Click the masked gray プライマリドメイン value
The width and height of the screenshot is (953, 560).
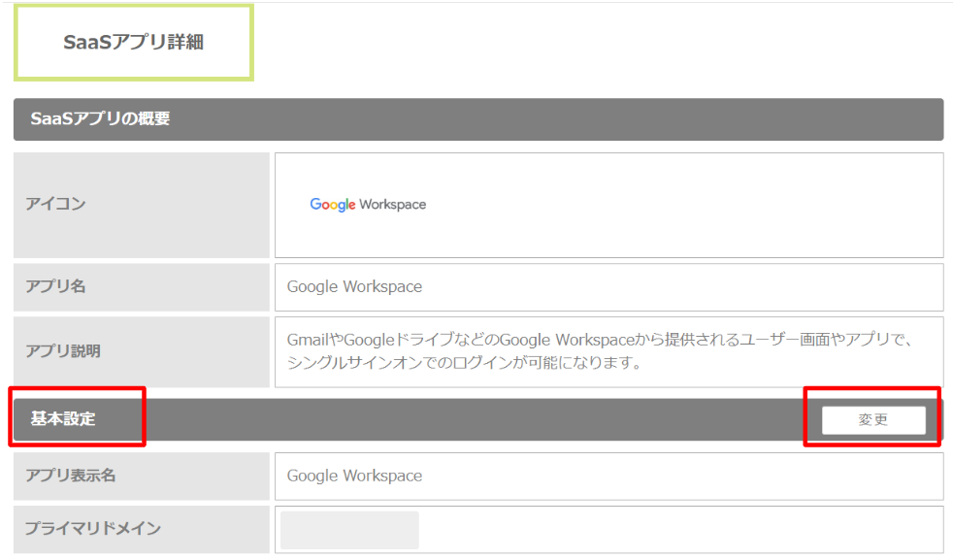pos(349,530)
